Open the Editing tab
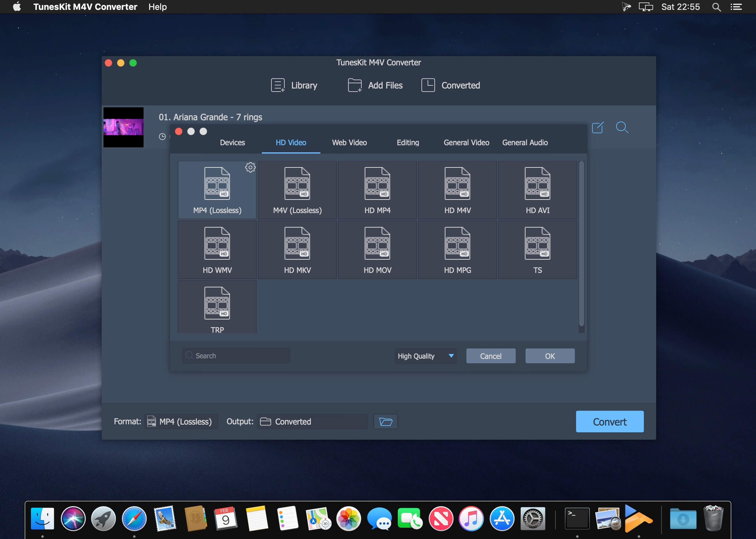This screenshot has width=756, height=539. tap(408, 142)
